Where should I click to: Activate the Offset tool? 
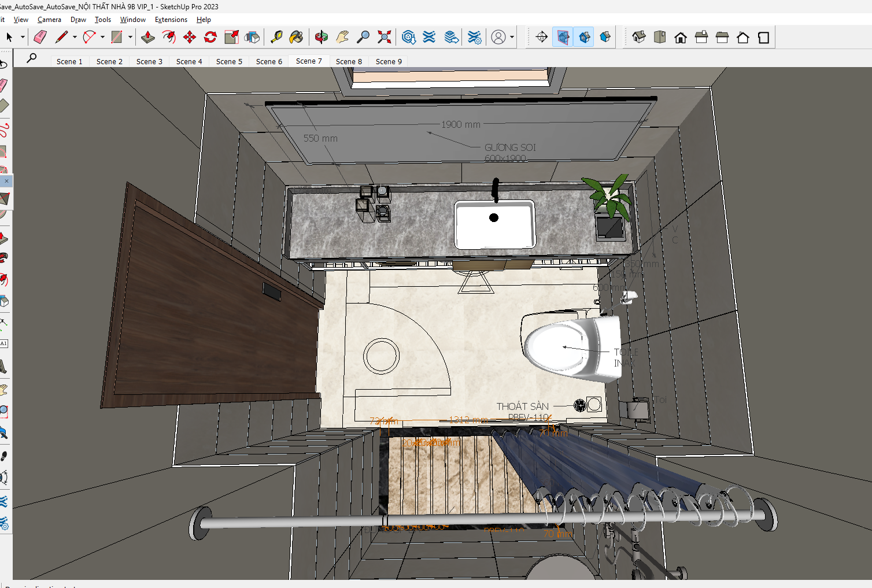[x=169, y=37]
